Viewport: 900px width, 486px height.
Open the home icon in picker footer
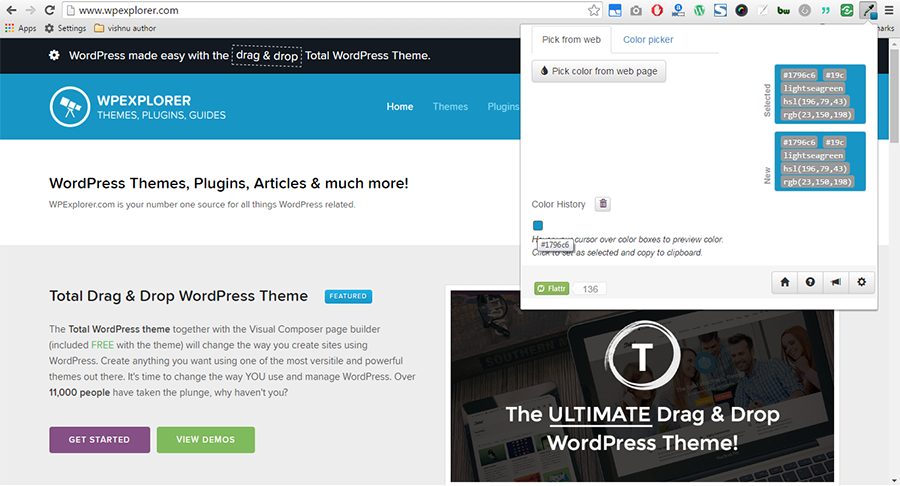(x=785, y=282)
